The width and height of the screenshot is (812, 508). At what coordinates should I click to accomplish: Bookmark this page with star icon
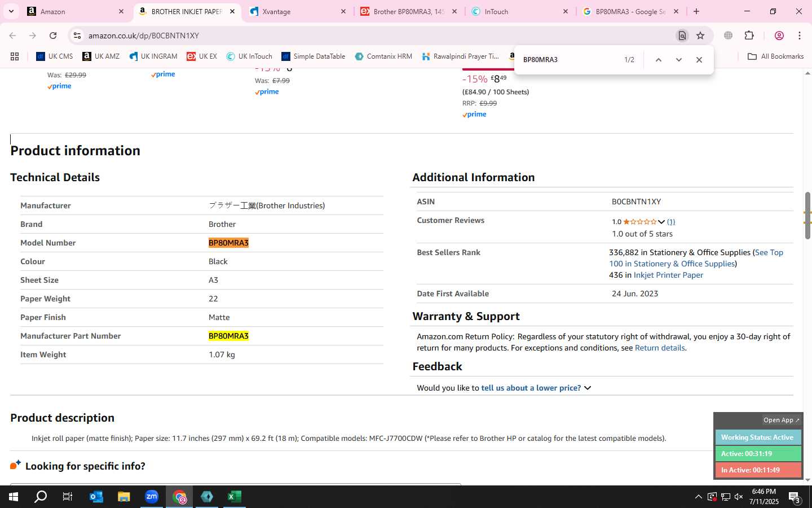point(700,36)
